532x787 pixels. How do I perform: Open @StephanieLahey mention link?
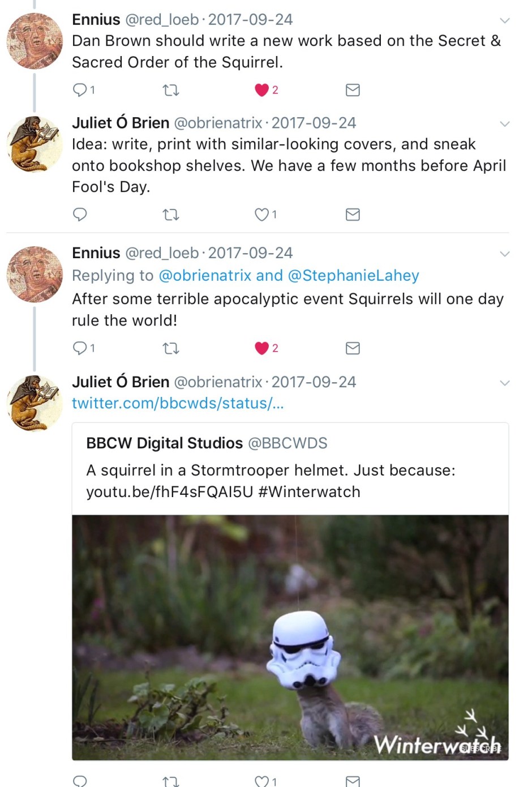[x=354, y=276]
